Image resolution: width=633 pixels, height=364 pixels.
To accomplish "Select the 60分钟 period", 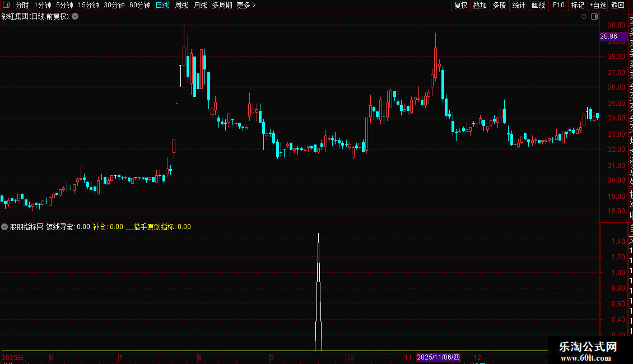I will click(x=140, y=5).
